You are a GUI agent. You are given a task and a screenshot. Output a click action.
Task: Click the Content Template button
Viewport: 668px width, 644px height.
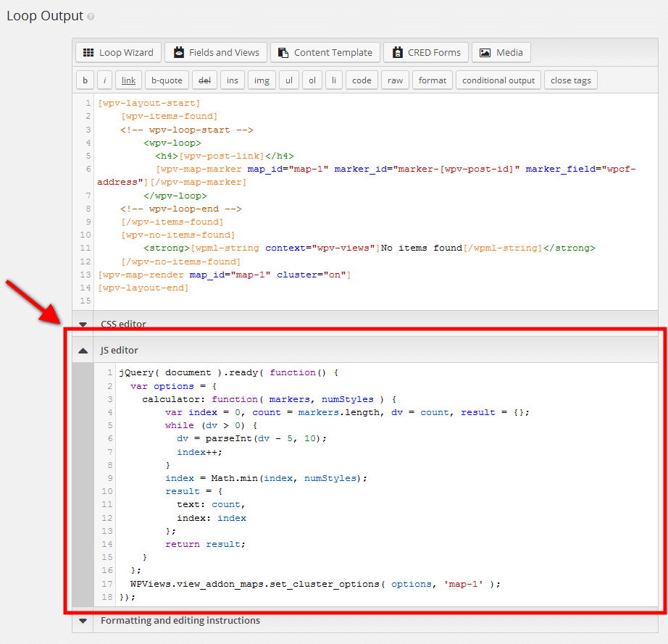325,52
